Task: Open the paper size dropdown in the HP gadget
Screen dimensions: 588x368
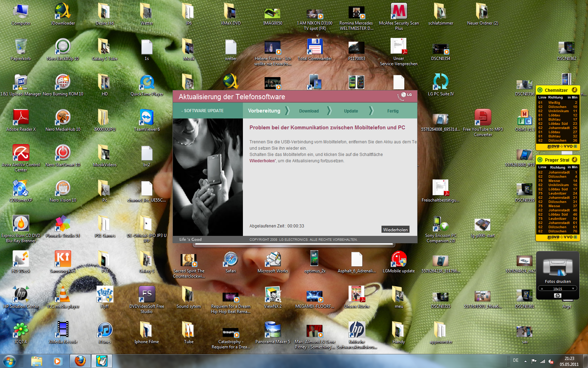Action: pos(573,289)
